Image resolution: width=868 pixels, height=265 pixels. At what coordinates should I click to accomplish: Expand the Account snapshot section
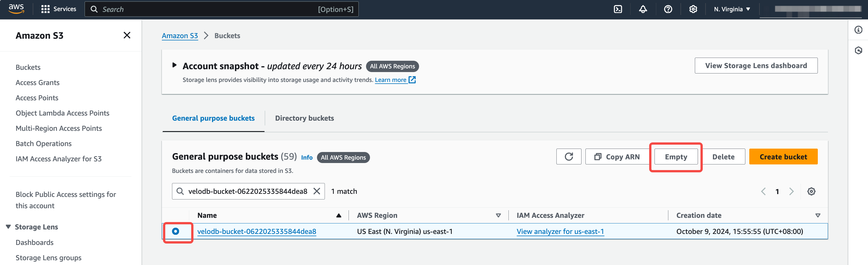pos(174,65)
